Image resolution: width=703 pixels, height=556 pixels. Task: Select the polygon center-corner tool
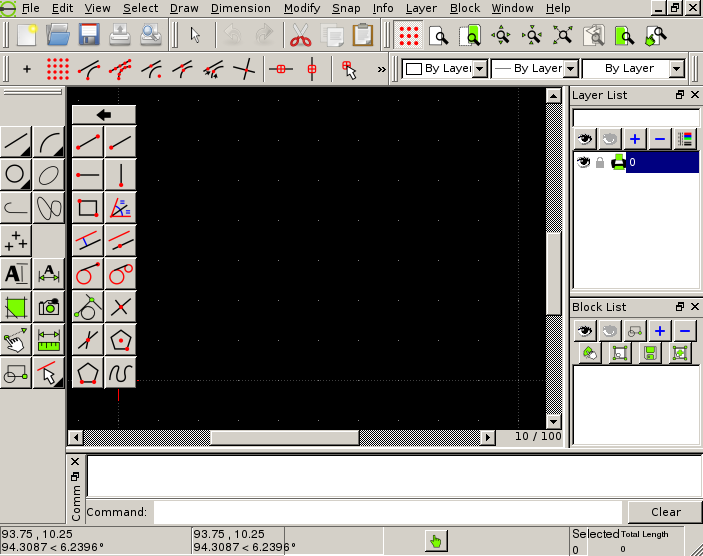tap(121, 340)
